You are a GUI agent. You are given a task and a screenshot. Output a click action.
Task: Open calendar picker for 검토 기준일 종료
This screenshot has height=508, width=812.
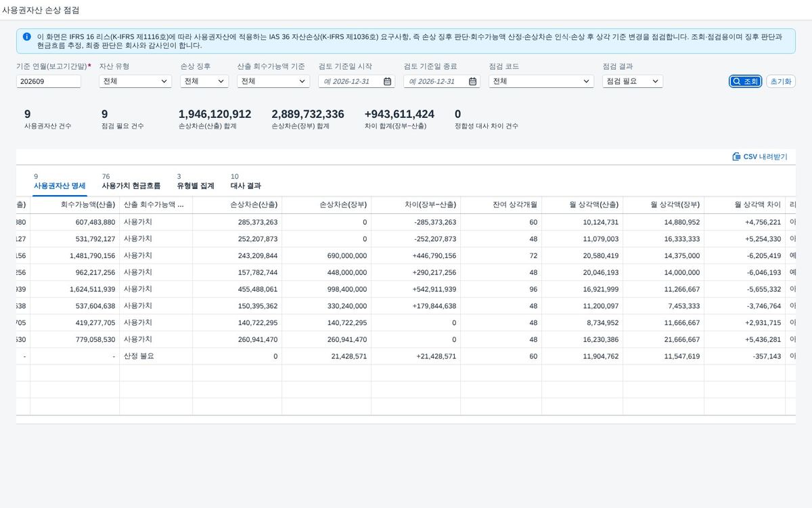[472, 81]
